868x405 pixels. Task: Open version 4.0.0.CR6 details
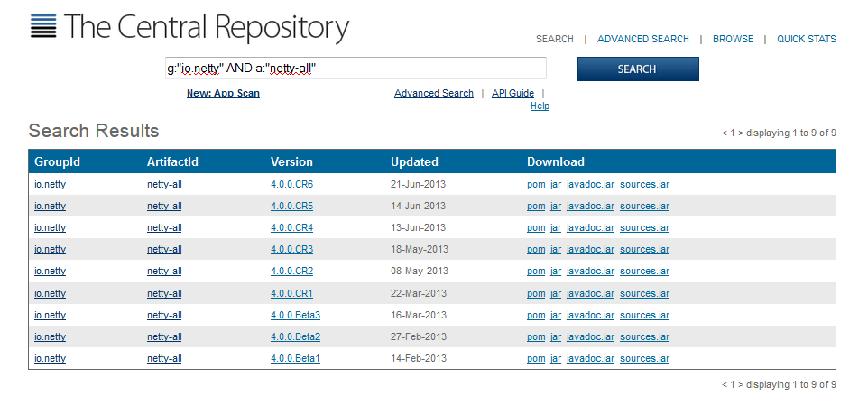[x=291, y=184]
